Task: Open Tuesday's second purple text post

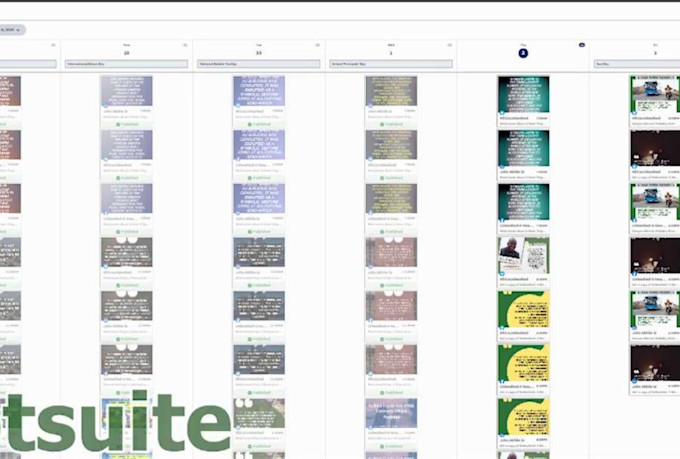Action: [x=259, y=155]
